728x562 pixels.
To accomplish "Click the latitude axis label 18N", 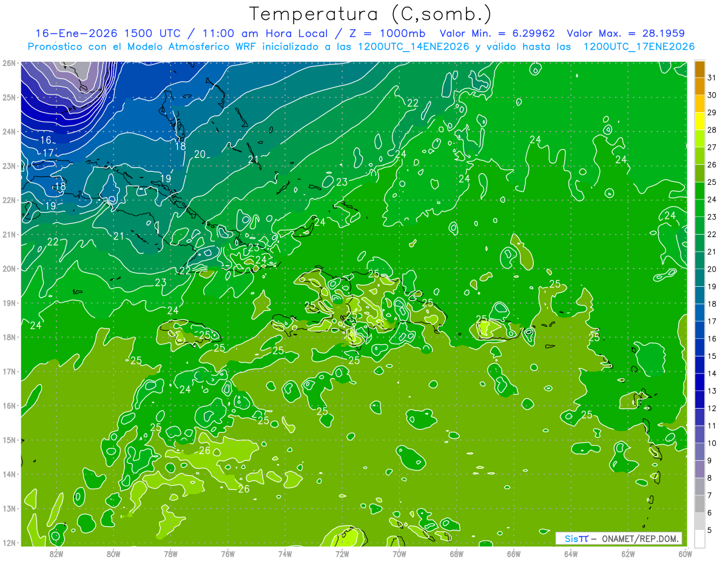I will [8, 337].
